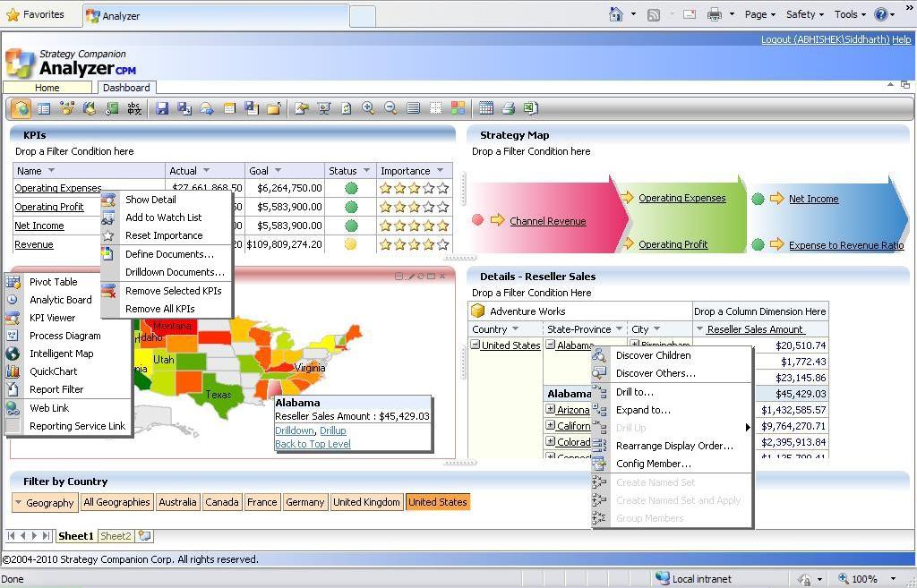Screen dimensions: 917x588
Task: Click the Favorites star
Action: 13,14
